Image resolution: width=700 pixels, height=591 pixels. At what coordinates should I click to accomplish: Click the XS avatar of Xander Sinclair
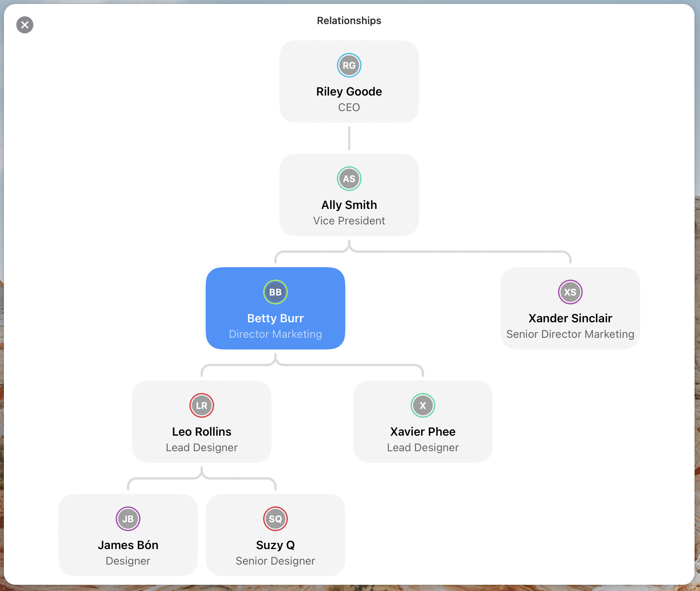570,292
